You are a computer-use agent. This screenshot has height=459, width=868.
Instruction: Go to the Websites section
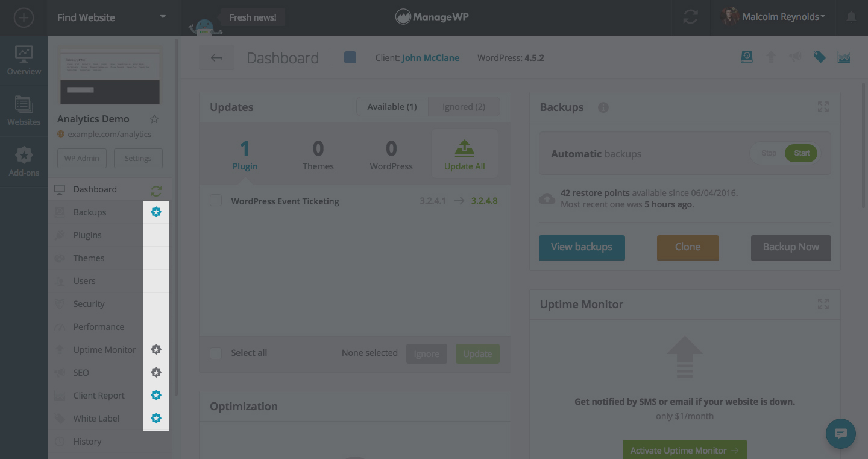click(x=24, y=111)
